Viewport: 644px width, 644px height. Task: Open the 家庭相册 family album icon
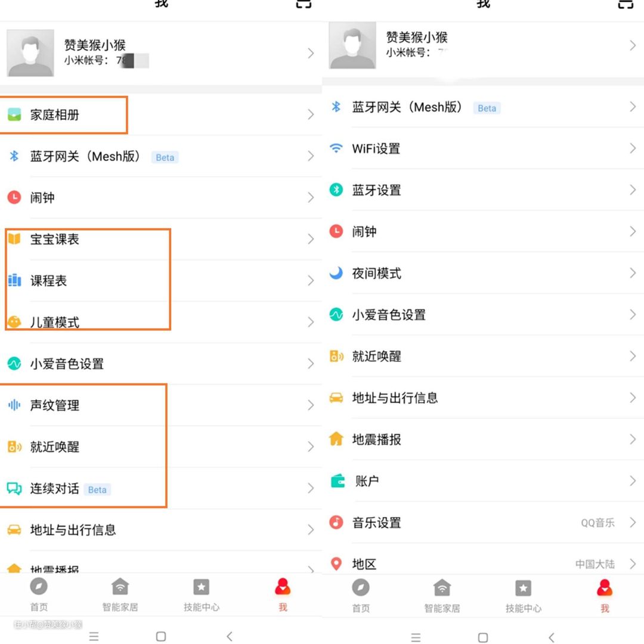[14, 115]
